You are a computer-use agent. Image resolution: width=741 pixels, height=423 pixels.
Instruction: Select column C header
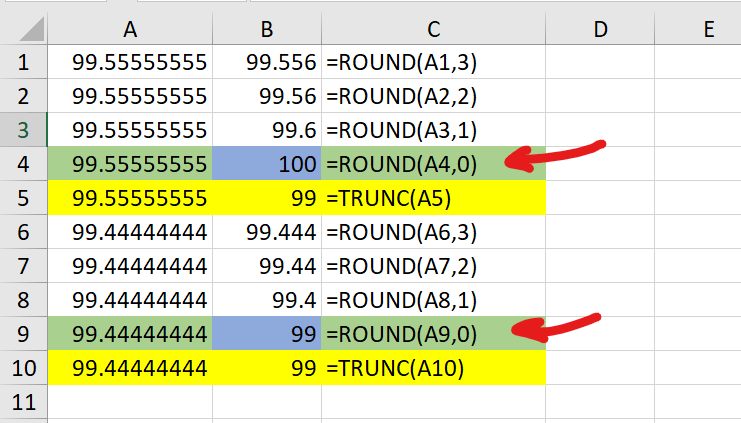coord(433,29)
